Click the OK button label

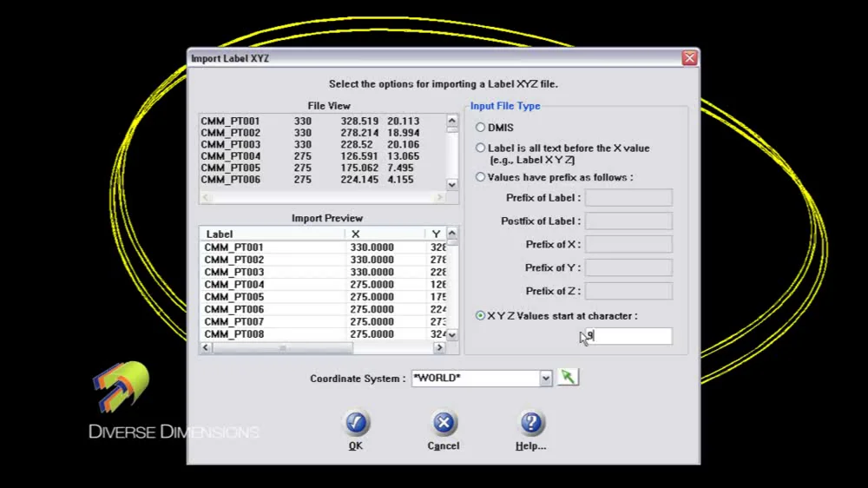tap(355, 446)
